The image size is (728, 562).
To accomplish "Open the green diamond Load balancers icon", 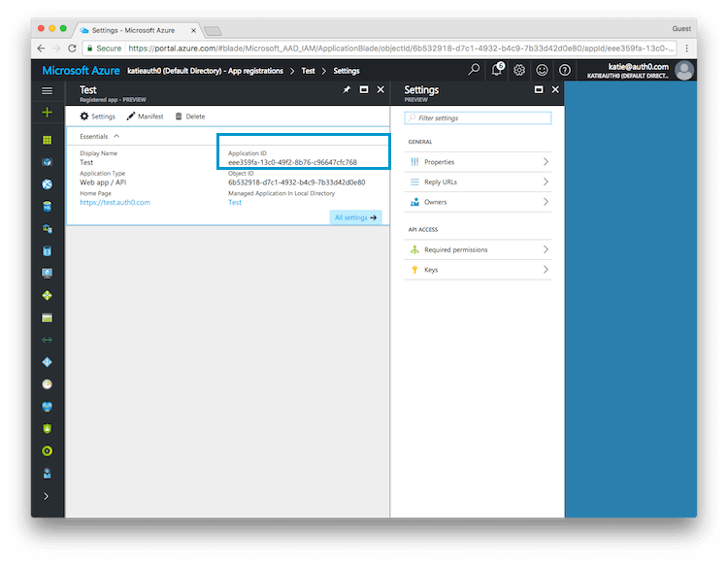I will tap(47, 295).
